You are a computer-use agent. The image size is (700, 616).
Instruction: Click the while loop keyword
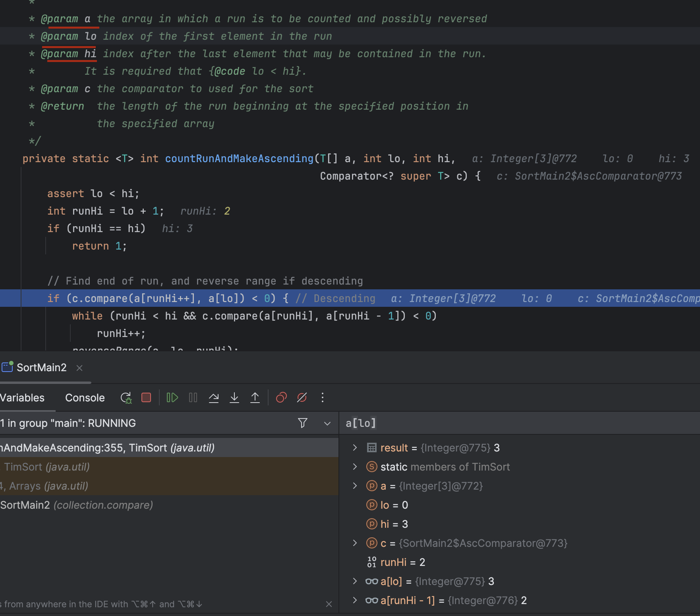(x=87, y=316)
